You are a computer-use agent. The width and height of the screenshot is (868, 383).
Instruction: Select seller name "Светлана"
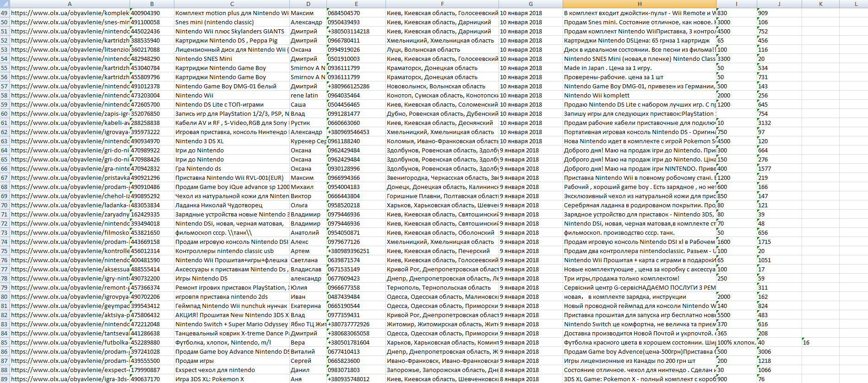point(308,260)
